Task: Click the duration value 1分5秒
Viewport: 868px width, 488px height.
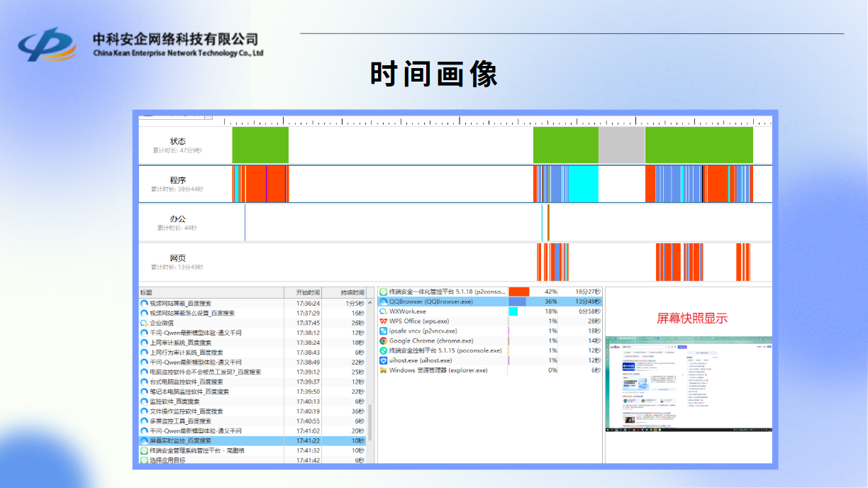Action: (355, 303)
